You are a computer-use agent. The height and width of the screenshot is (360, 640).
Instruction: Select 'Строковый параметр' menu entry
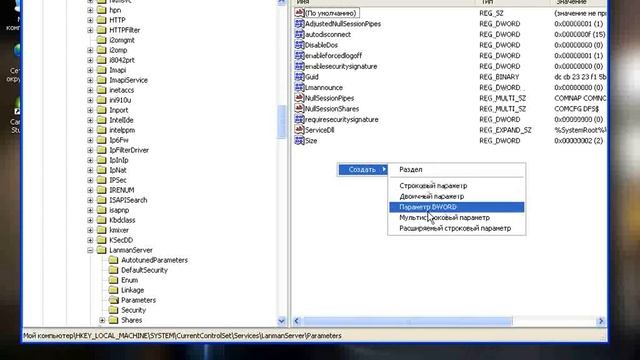[456, 186]
